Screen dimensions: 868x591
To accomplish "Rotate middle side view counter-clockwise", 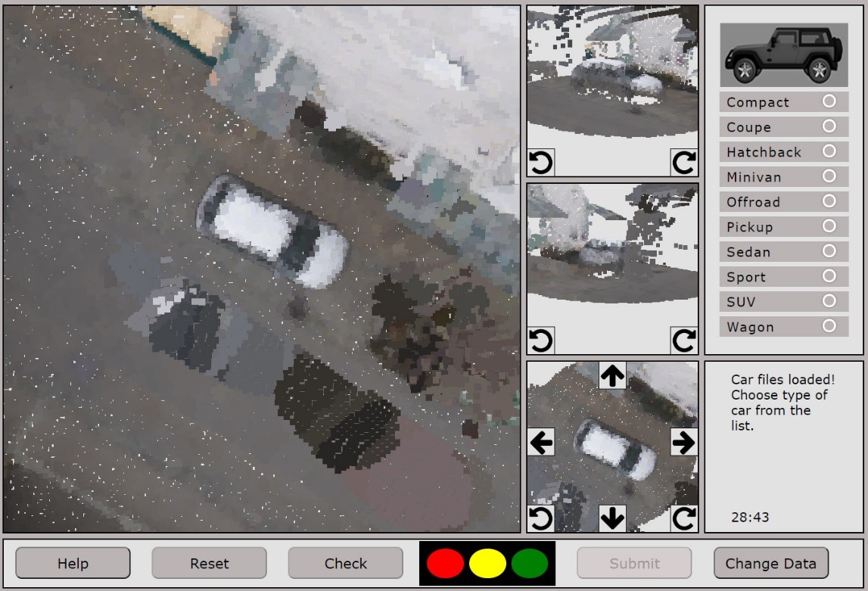I will [540, 341].
